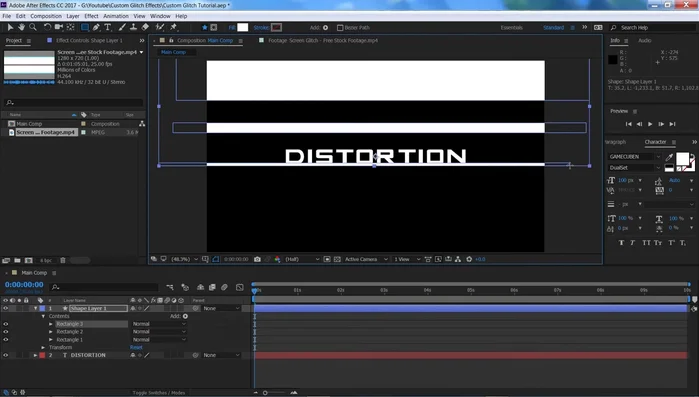
Task: Expand Rectangle 2 properties
Action: tap(51, 332)
